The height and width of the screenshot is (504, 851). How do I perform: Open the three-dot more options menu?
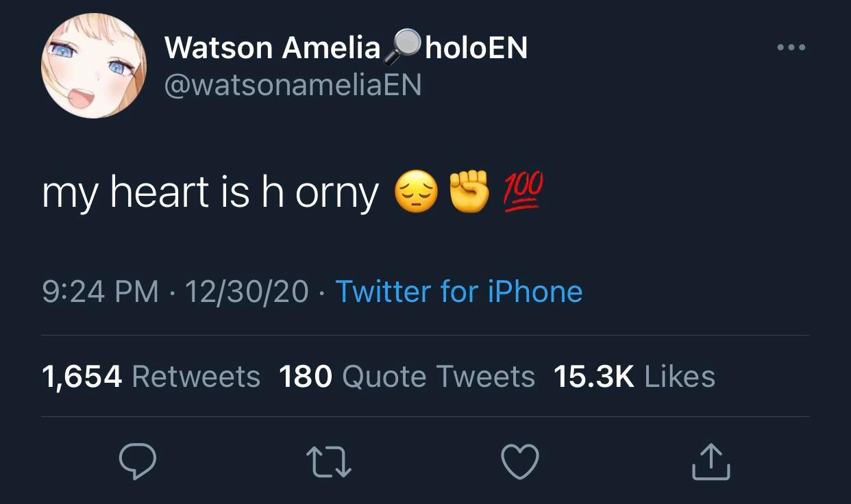791,48
